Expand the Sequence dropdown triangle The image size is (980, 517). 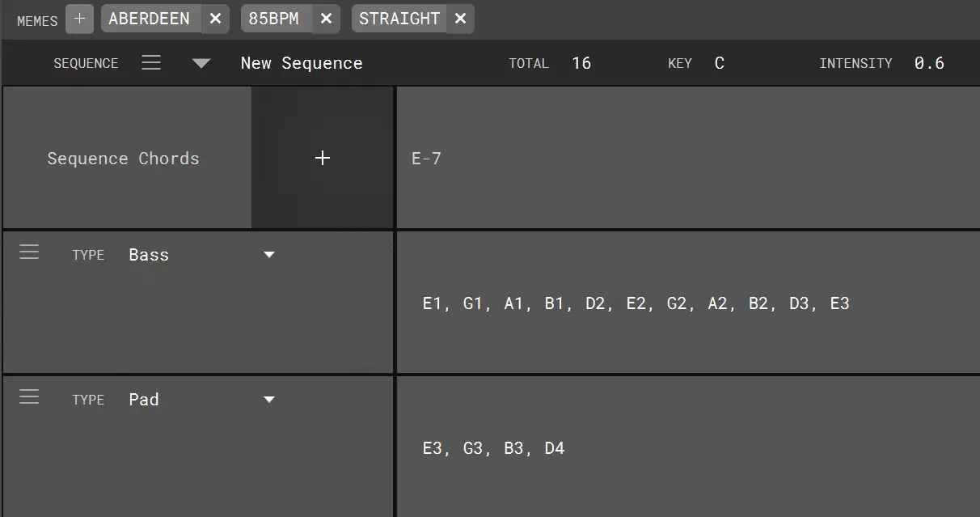click(x=201, y=63)
